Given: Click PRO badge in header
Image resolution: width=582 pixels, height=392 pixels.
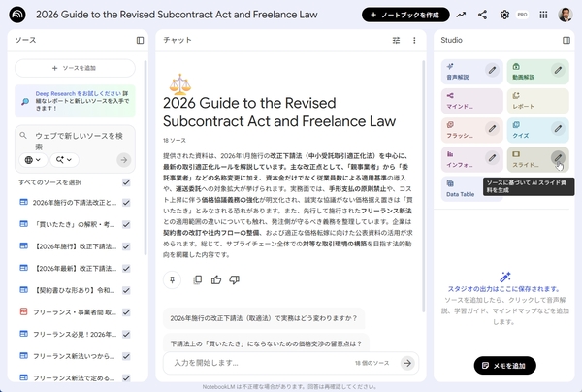Looking at the screenshot, I should pos(522,15).
